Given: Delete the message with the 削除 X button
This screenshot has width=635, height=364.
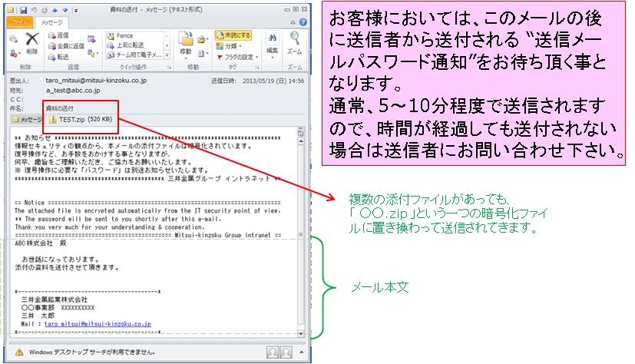Looking at the screenshot, I should [x=32, y=44].
